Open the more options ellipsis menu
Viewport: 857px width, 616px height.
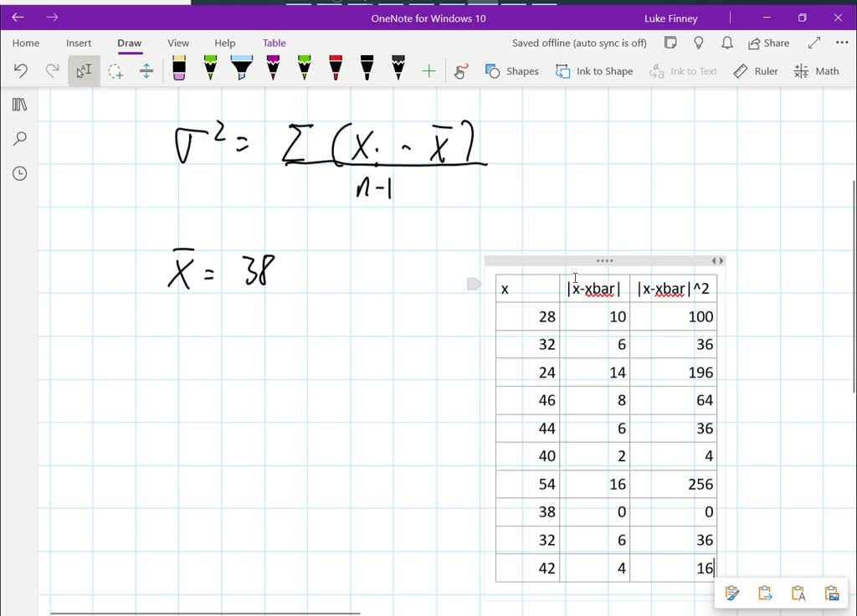click(x=841, y=43)
